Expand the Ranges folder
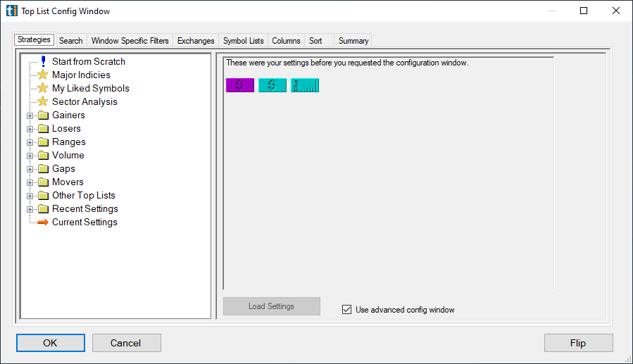This screenshot has height=364, width=633. click(x=30, y=142)
